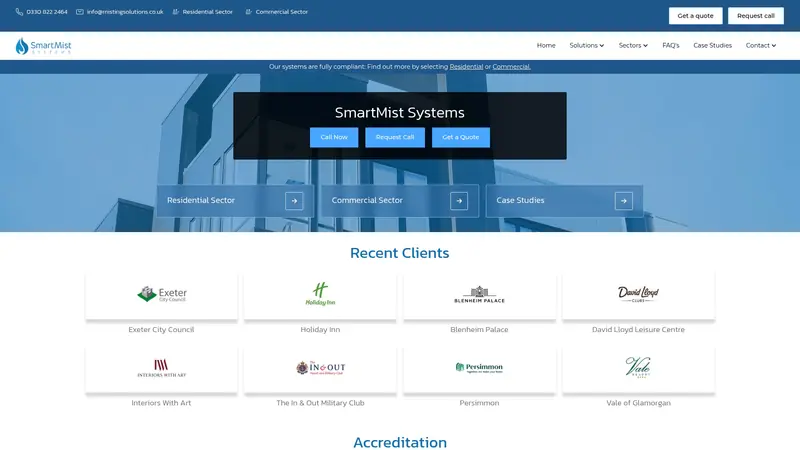Click the phone number 0330 822 2464

click(47, 12)
